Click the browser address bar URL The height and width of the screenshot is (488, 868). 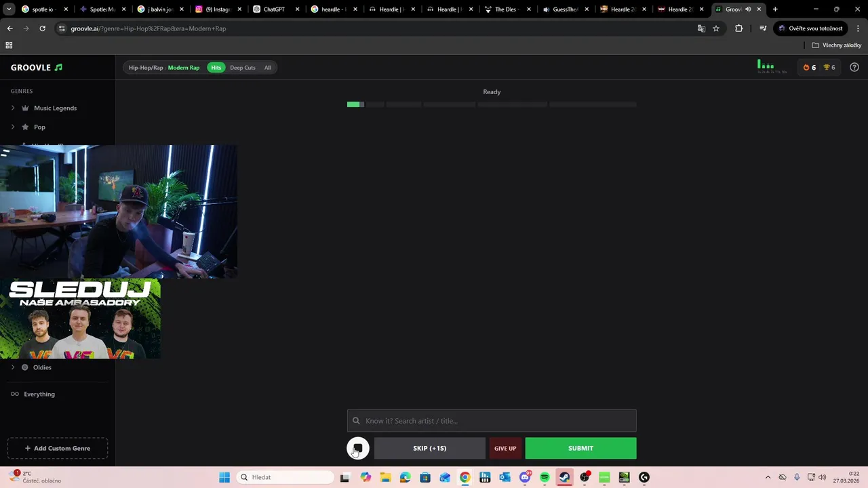pyautogui.click(x=149, y=28)
